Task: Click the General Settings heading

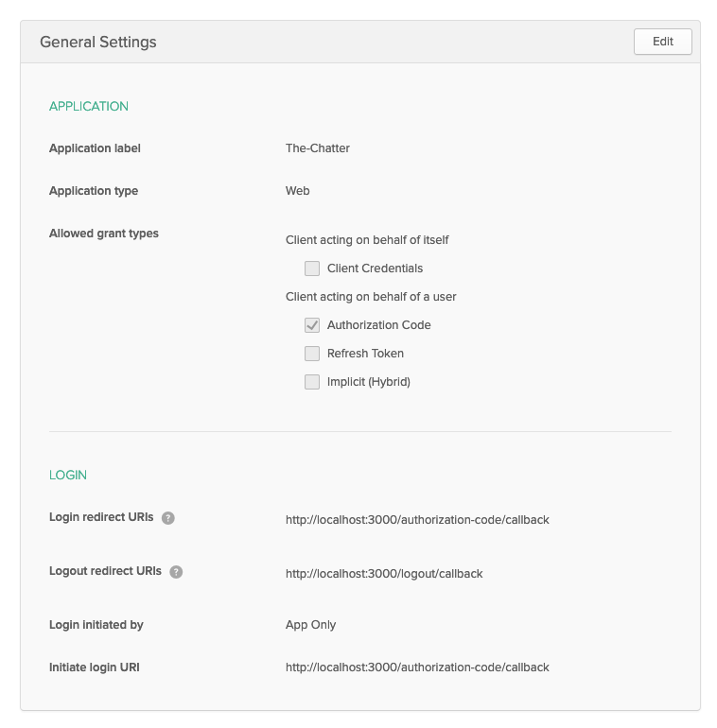Action: [98, 43]
